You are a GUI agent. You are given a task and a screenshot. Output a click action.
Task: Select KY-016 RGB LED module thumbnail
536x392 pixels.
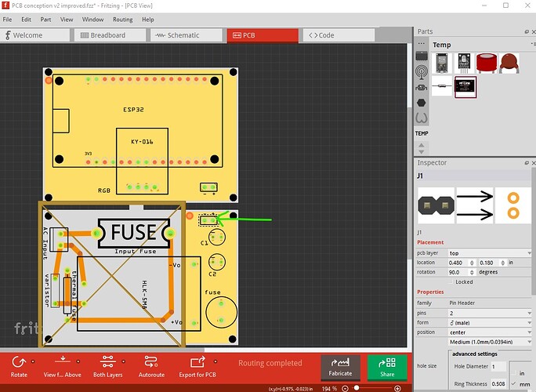click(x=464, y=63)
